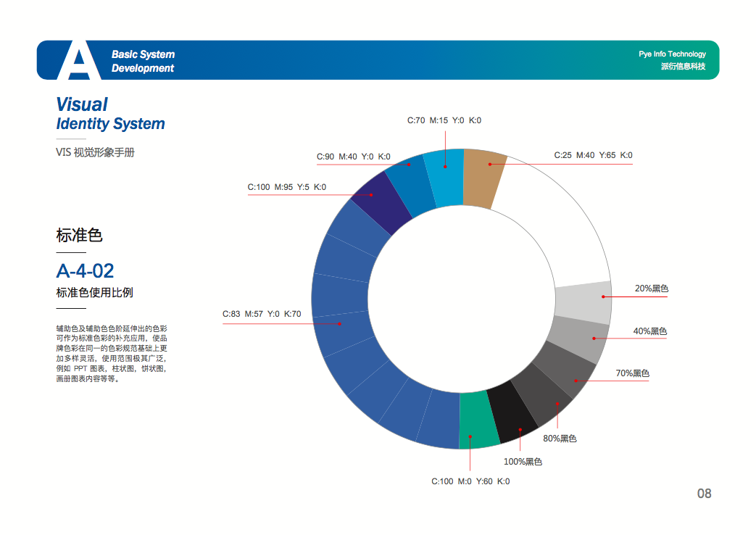Click the 'A-4-02' section code
This screenshot has width=756, height=535.
(x=85, y=271)
